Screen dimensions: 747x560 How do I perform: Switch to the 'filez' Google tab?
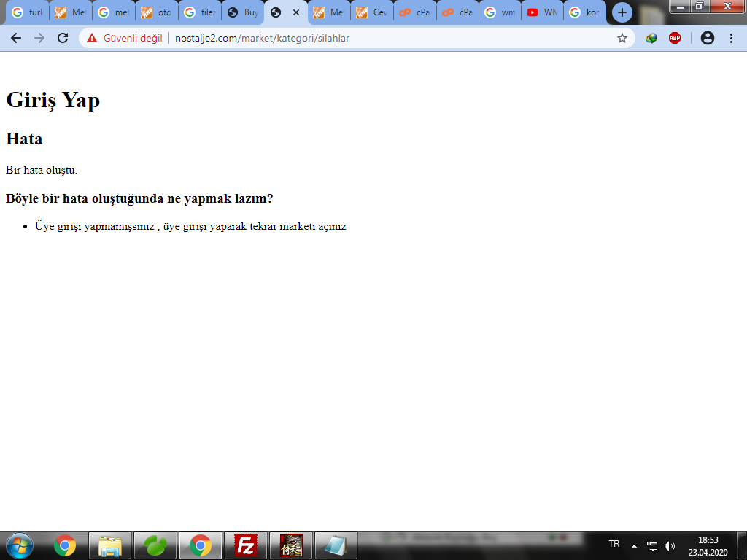200,12
